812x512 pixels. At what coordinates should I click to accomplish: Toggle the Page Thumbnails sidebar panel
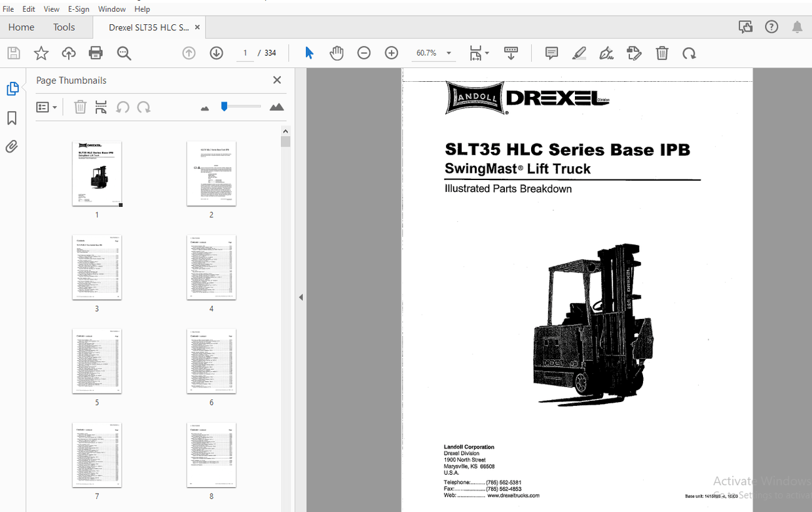point(13,88)
